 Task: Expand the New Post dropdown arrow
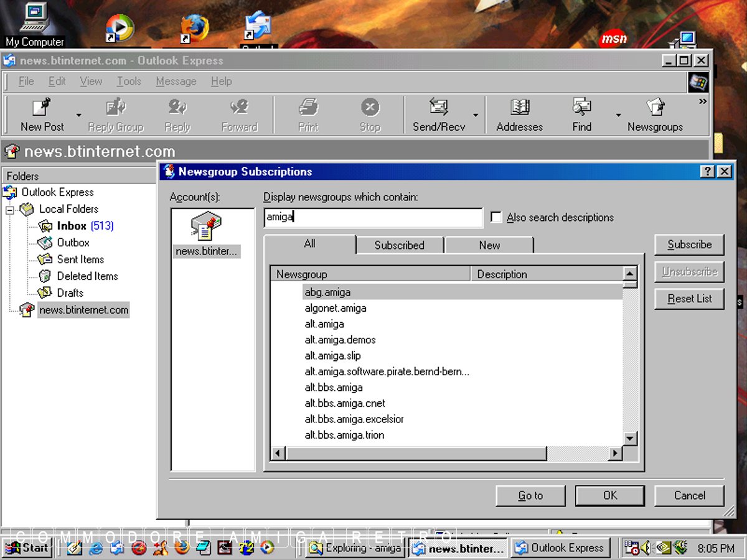[78, 115]
